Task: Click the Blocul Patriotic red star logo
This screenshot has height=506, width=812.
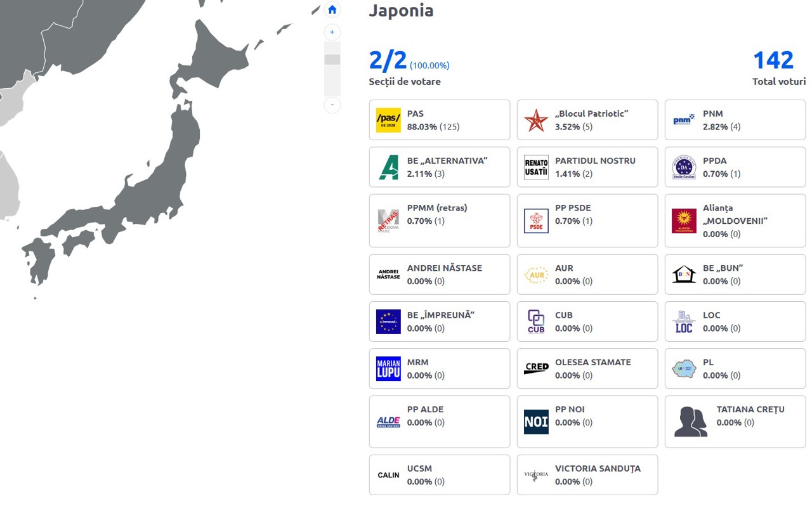Action: coord(536,120)
